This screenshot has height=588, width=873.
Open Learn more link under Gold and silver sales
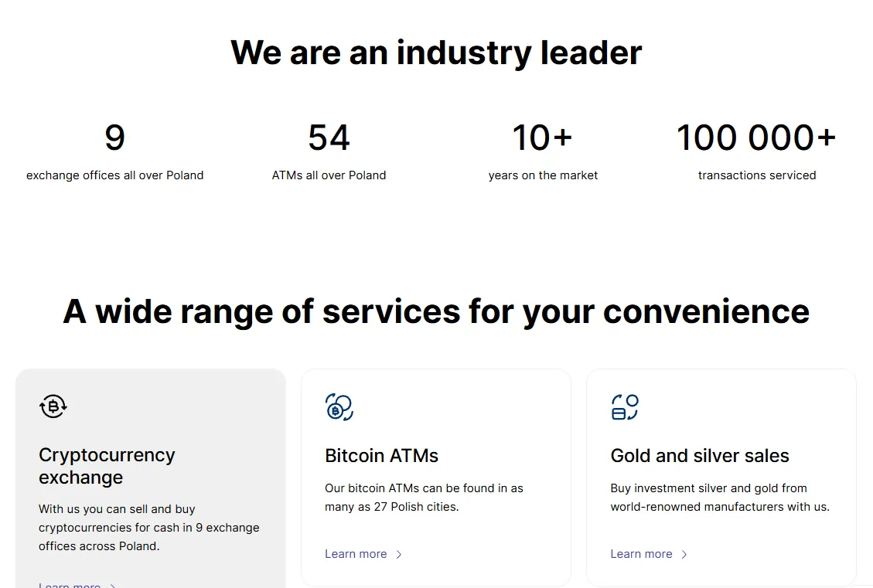click(641, 554)
